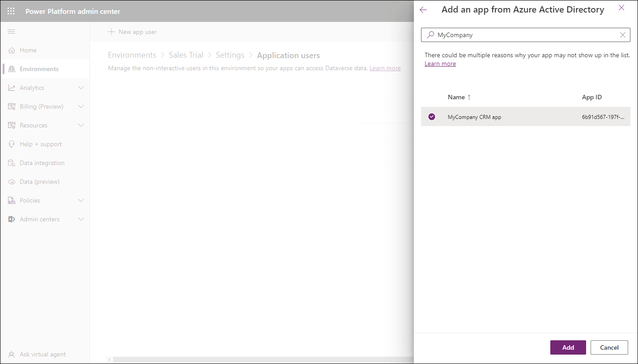The image size is (638, 364).
Task: Click the Add button
Action: (x=568, y=347)
